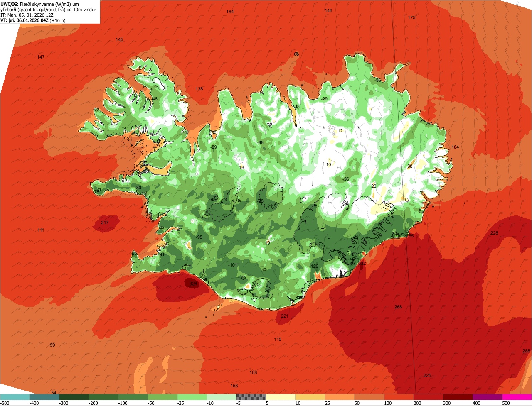Click the light green legend swatch between -25 and -10

[x=192, y=397]
